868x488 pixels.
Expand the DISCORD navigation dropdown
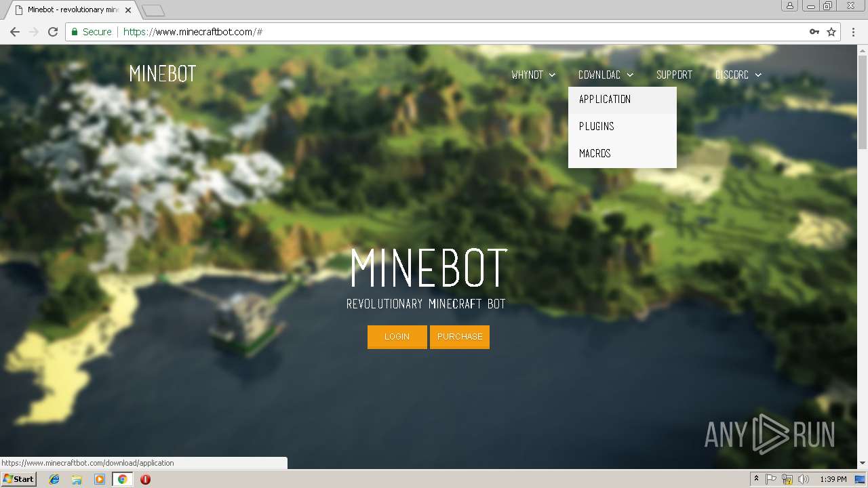coord(738,75)
